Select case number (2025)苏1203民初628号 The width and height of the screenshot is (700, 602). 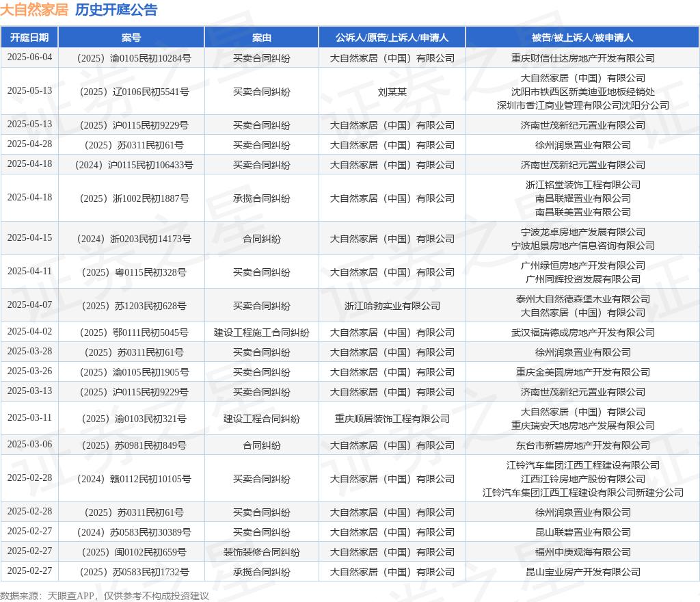coord(134,306)
